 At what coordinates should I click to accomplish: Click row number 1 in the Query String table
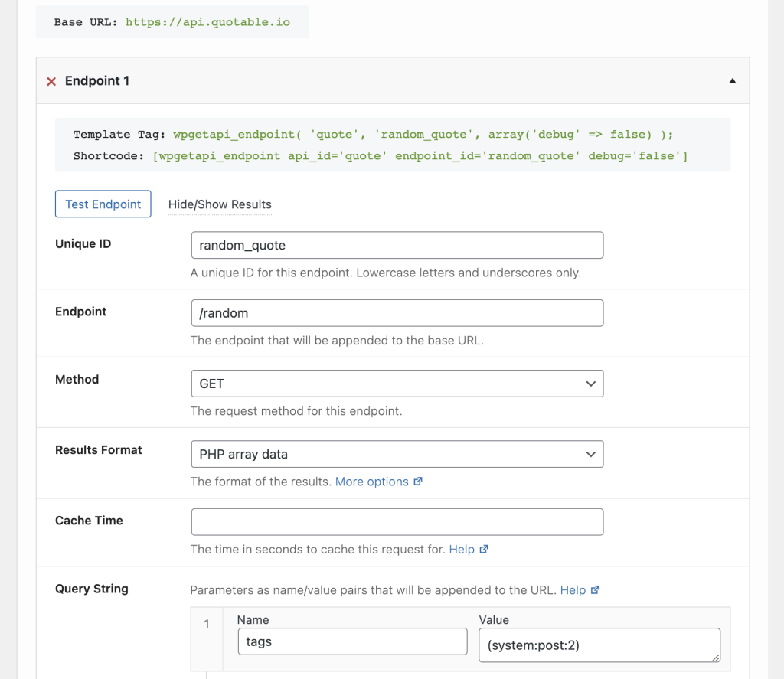tap(205, 624)
